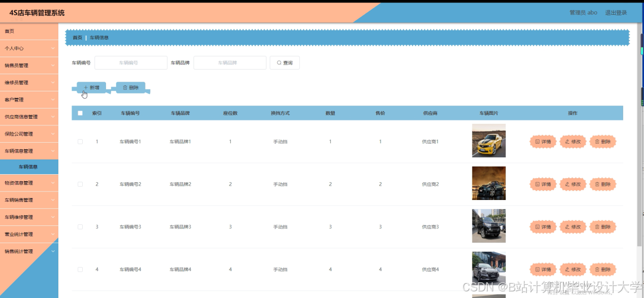Click the 删除 trash icon in row 车辆编号2
The image size is (644, 298).
pos(597,184)
